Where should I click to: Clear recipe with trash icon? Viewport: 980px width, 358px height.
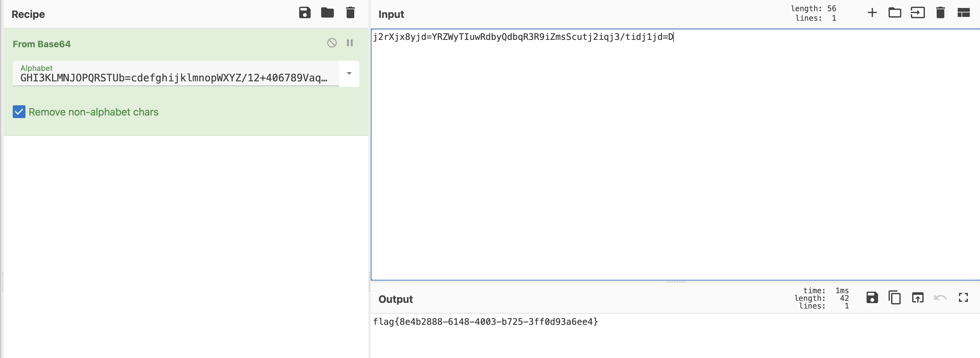(350, 13)
